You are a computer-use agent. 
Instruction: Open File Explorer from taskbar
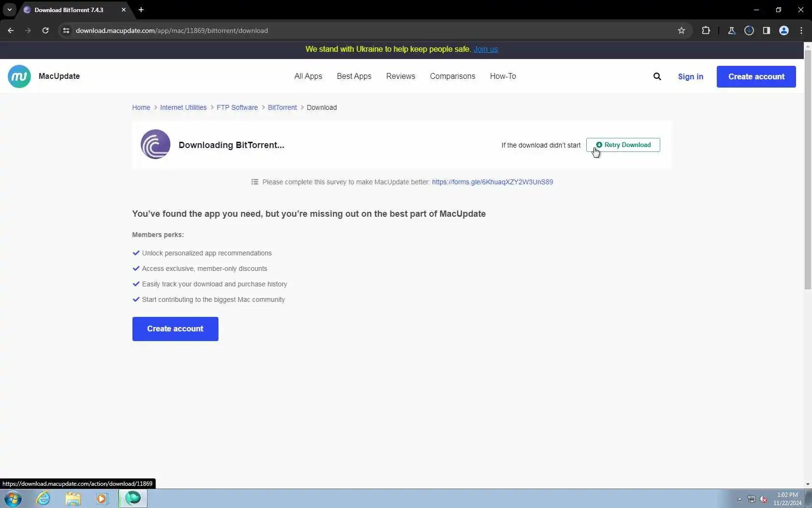[73, 498]
